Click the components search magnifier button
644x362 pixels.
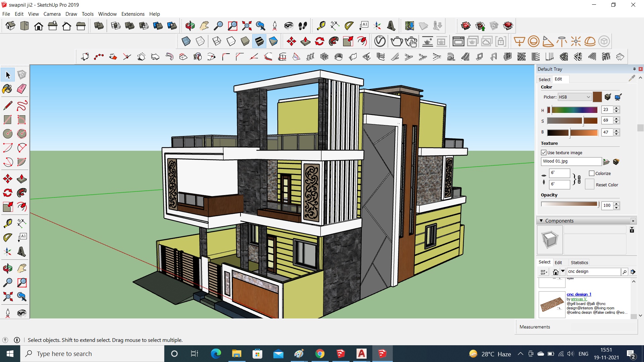tap(624, 272)
